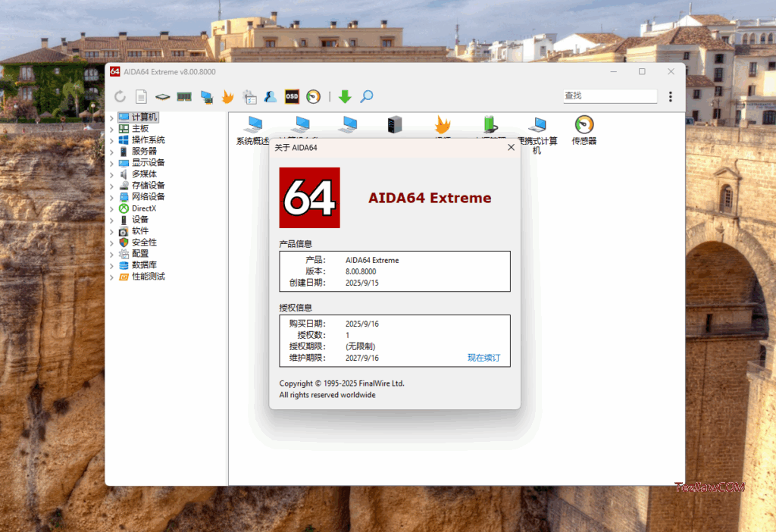This screenshot has height=532, width=776.
Task: Open the three-dot menu beside search field
Action: coord(671,96)
